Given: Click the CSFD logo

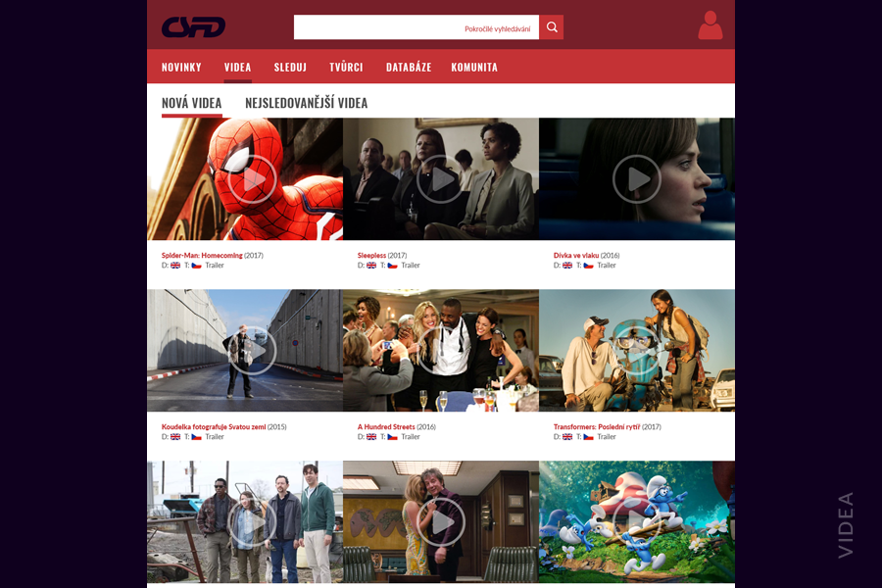Looking at the screenshot, I should click(193, 27).
